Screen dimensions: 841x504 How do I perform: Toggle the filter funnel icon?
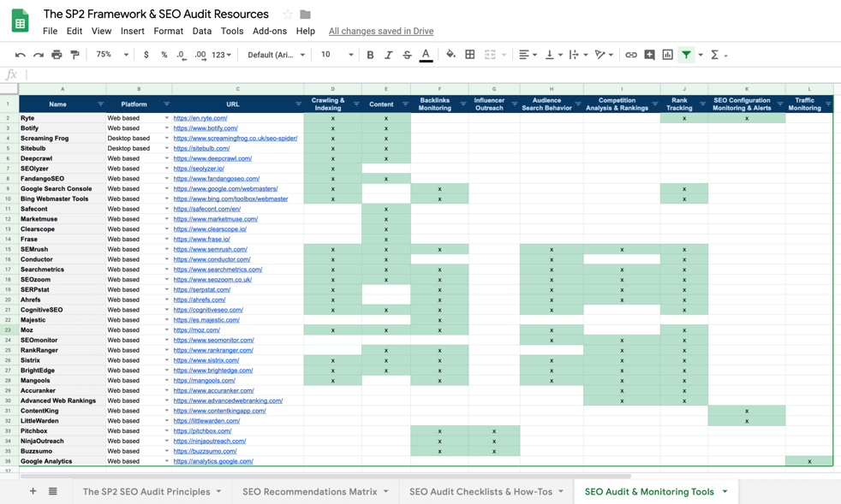coord(686,55)
